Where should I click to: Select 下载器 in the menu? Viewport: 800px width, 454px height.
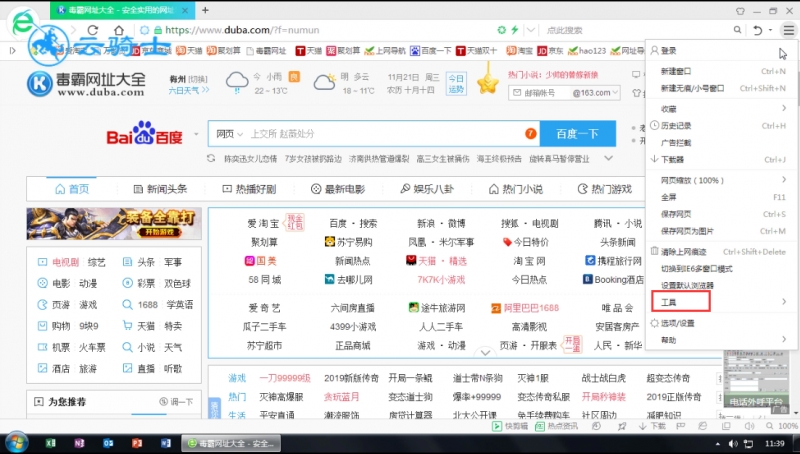[721, 159]
